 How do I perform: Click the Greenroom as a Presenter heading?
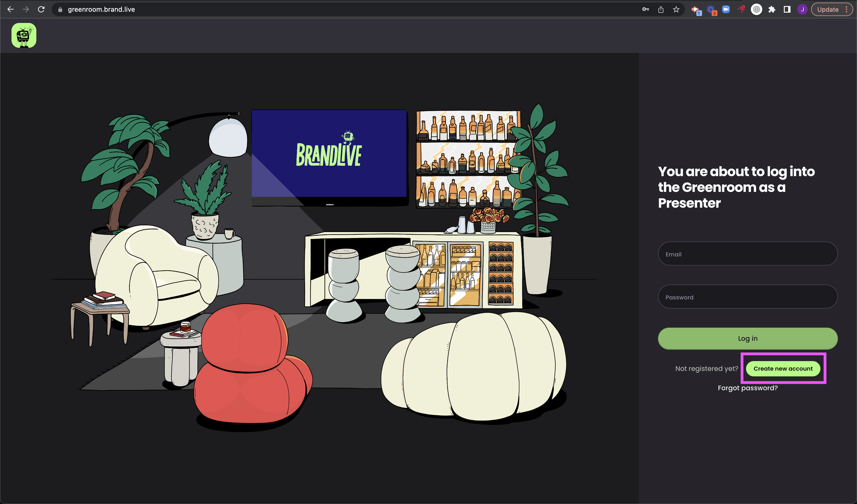tap(736, 187)
